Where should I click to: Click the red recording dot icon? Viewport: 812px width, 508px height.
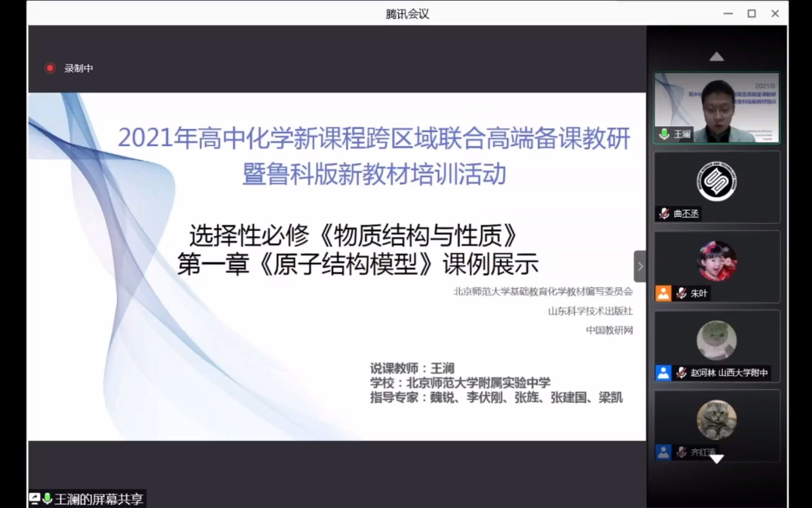(x=50, y=68)
